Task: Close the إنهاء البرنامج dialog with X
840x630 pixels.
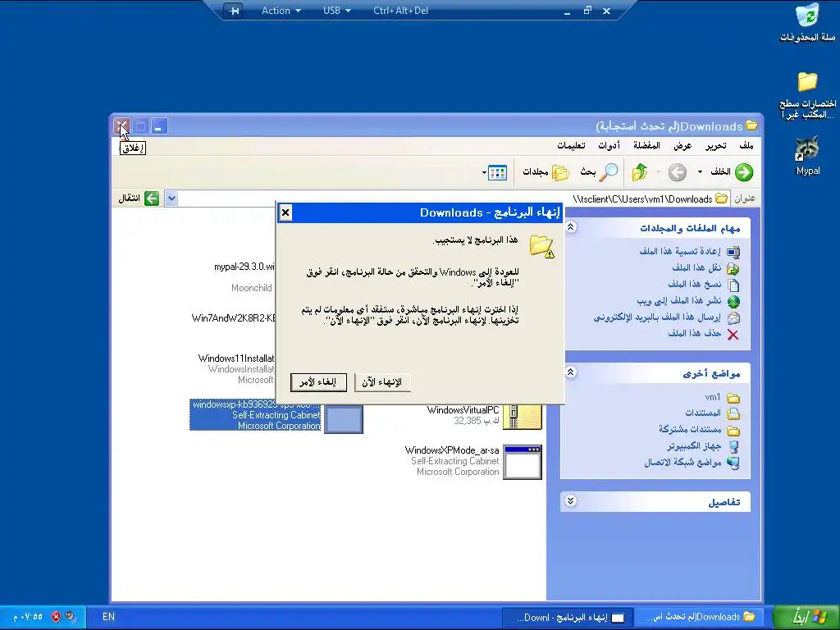Action: coord(285,212)
